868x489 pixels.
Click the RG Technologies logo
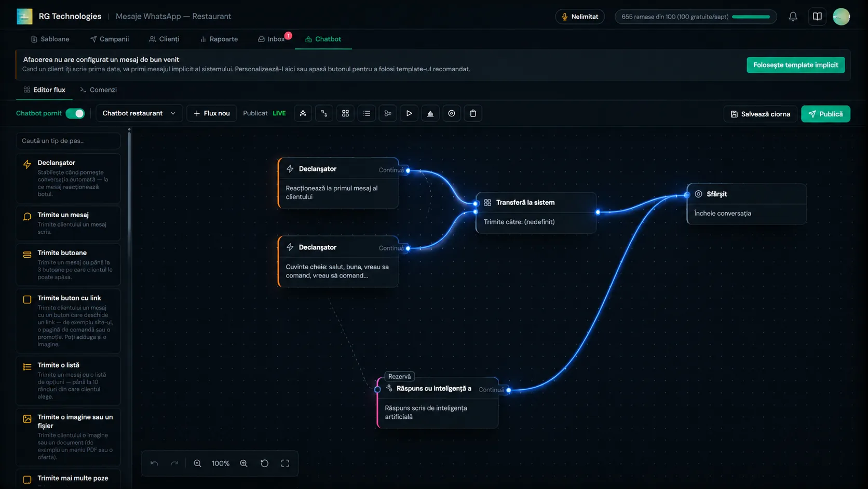[24, 17]
